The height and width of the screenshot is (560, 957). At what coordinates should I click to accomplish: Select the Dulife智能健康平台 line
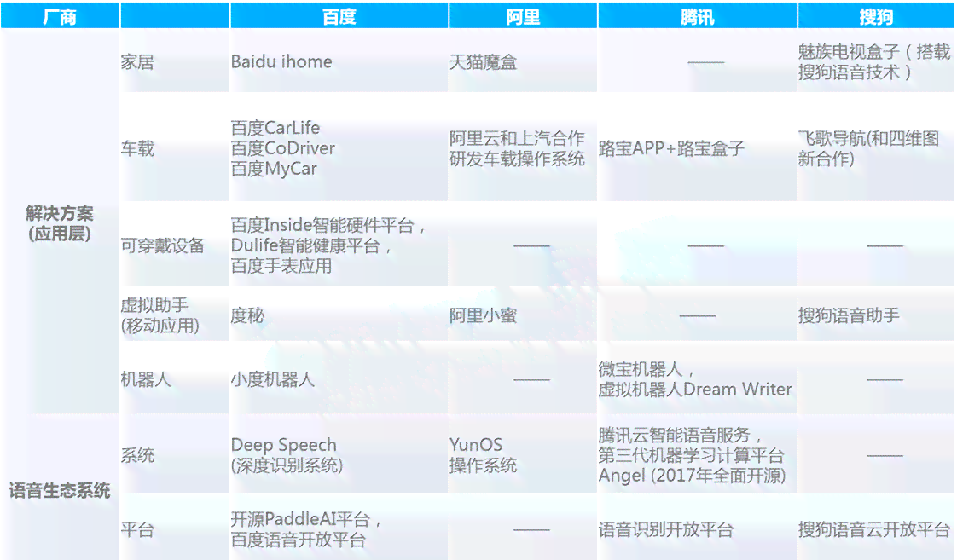[x=311, y=245]
